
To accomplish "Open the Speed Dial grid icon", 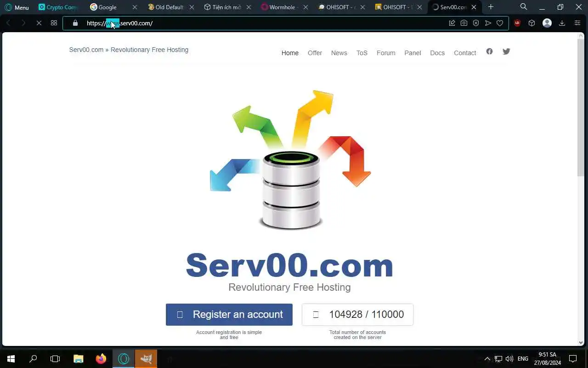I will 54,23.
